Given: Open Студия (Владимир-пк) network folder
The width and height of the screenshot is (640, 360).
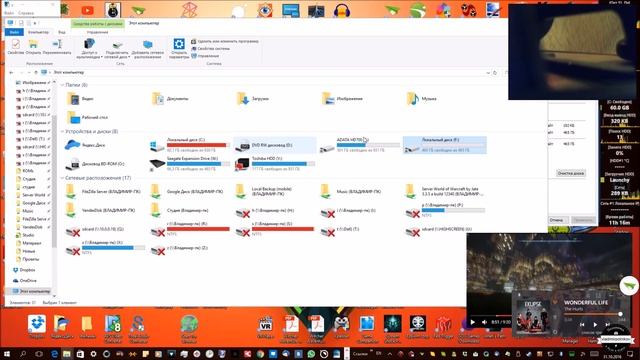Looking at the screenshot, I should [x=180, y=210].
